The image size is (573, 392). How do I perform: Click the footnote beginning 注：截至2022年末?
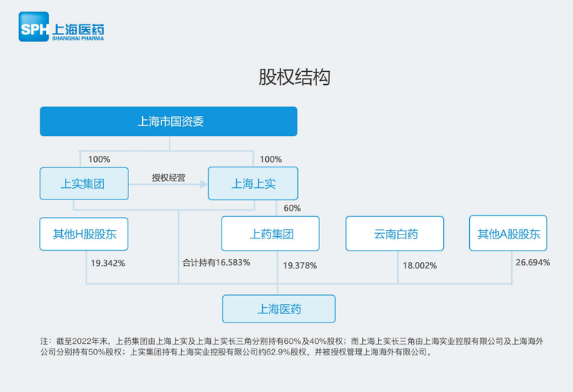[292, 347]
